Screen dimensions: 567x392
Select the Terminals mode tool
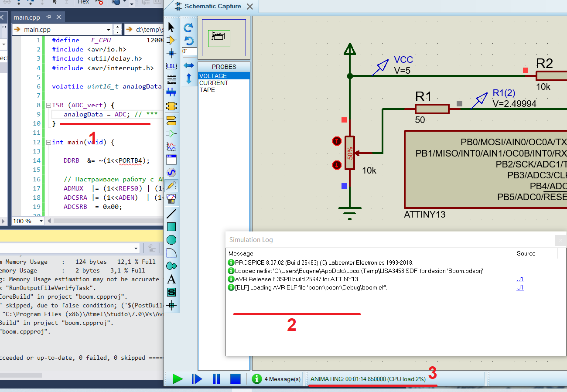tap(171, 120)
